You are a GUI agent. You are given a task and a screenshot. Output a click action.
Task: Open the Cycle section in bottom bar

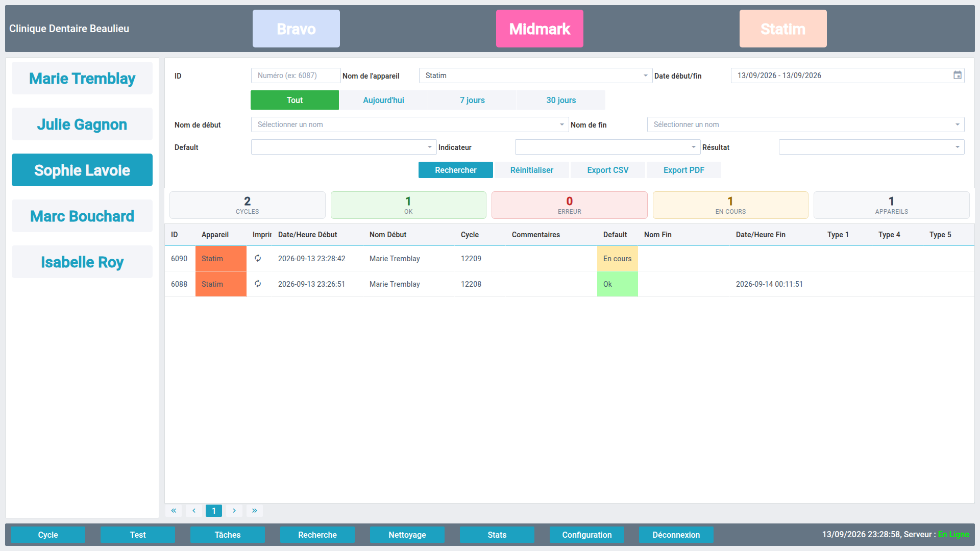48,535
